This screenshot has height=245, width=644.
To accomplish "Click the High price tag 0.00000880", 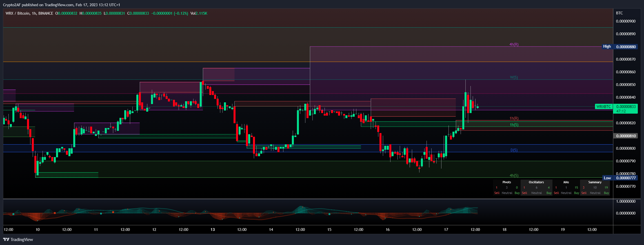I will [x=626, y=47].
